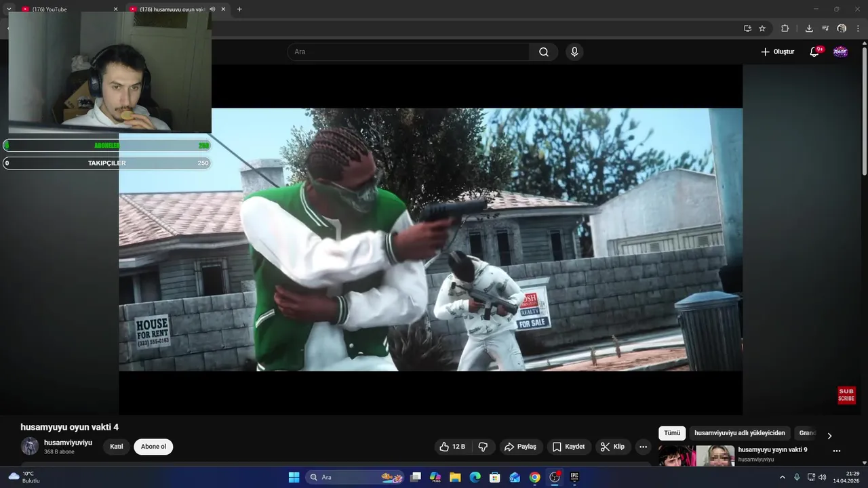Open options menu for husamyuyu yayın vakti 9
This screenshot has height=488, width=868.
836,451
